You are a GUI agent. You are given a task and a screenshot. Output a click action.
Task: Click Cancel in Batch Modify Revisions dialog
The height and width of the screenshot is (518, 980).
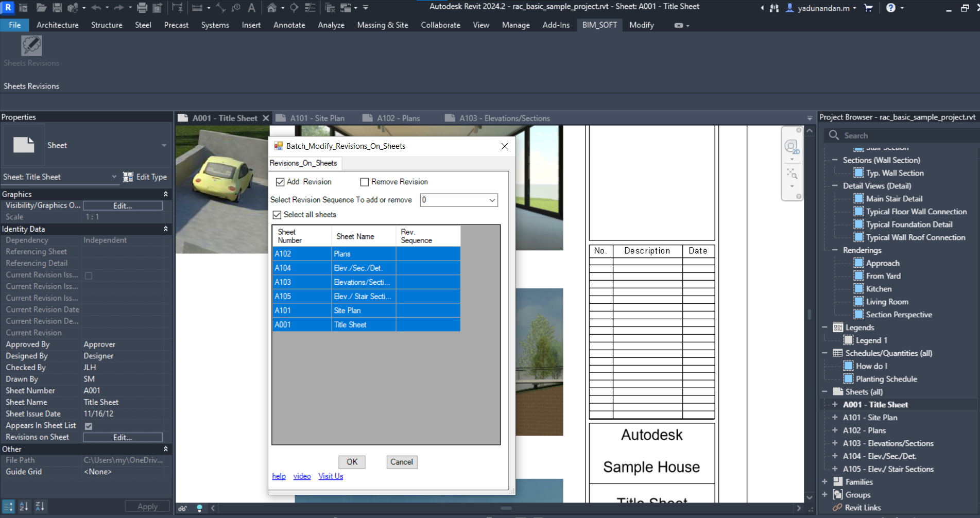point(402,462)
